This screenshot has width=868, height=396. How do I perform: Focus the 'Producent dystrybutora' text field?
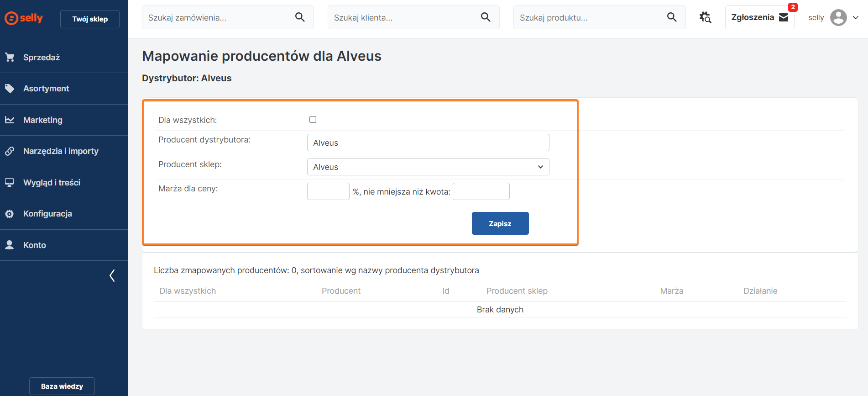click(x=428, y=143)
